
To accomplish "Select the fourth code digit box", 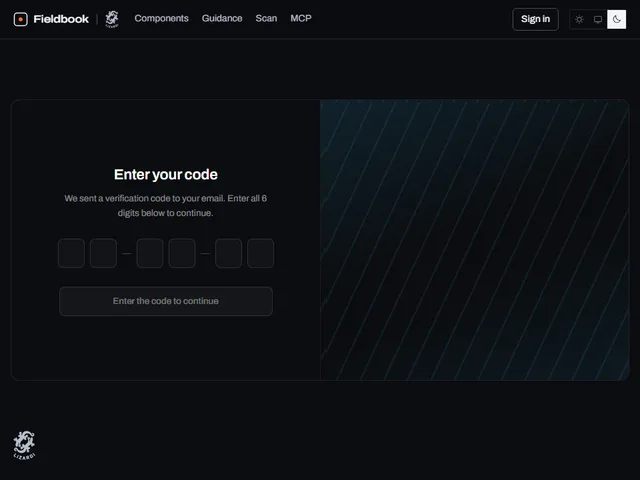I will (182, 253).
